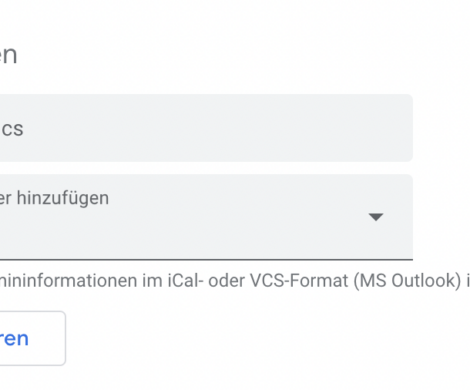This screenshot has height=390, width=470.
Task: Click the 'mininformationen' text fragment
Action: coord(68,281)
